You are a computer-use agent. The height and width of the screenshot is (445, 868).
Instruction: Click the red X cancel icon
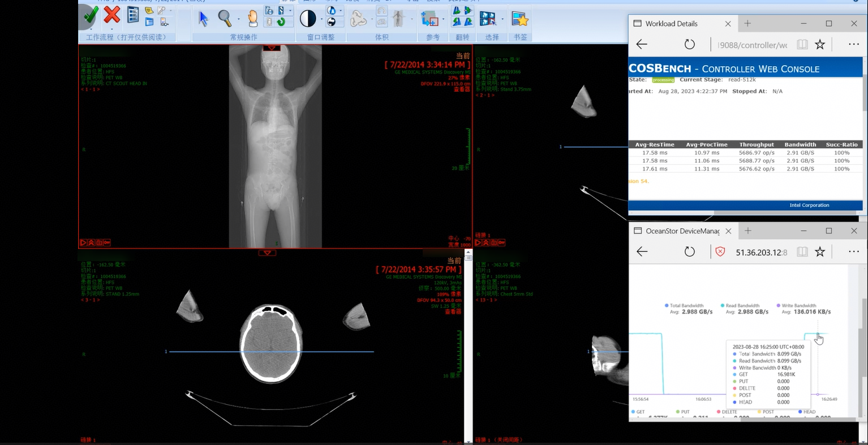coord(112,14)
